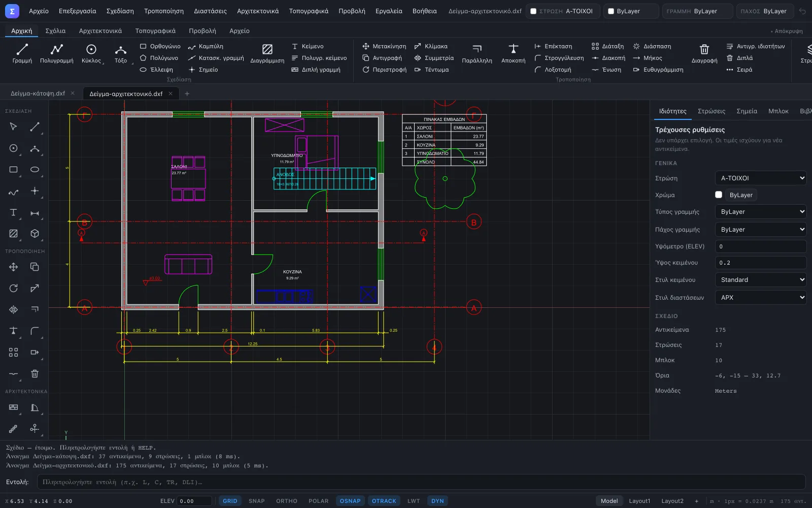Open the Στυλ κειμένου Standard dropdown
Image resolution: width=812 pixels, height=508 pixels.
click(x=761, y=280)
